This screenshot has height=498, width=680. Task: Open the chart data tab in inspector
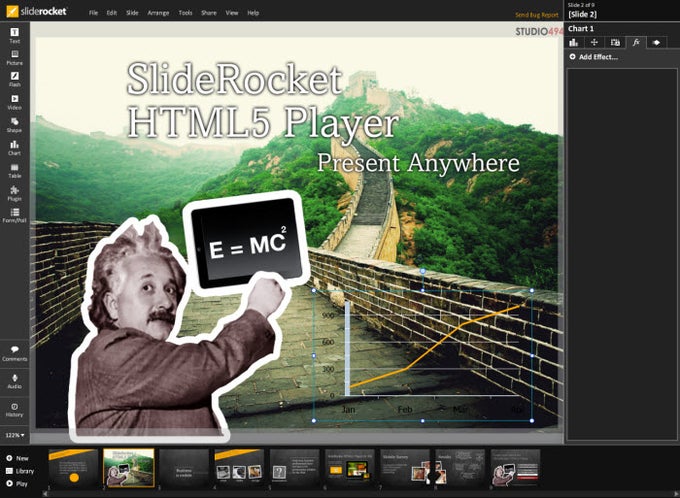pos(615,43)
